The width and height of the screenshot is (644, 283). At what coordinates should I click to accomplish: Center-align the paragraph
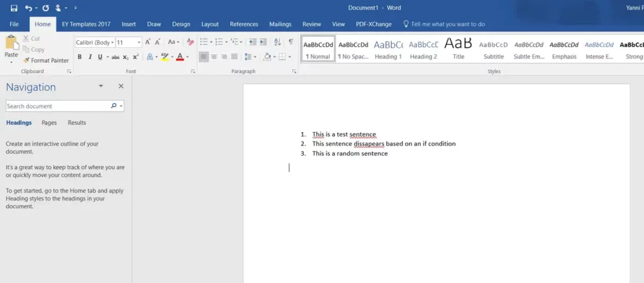[x=214, y=57]
